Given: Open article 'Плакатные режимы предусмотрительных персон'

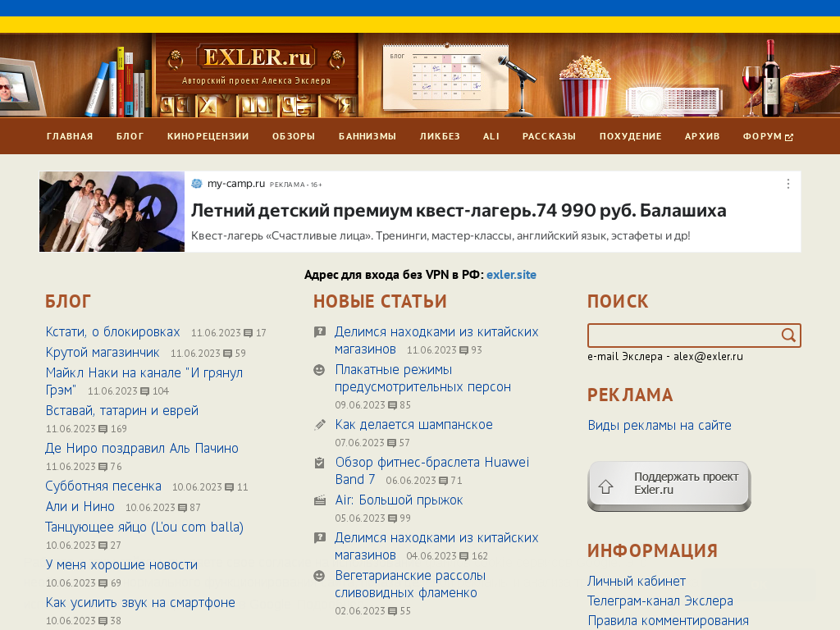Looking at the screenshot, I should click(422, 378).
